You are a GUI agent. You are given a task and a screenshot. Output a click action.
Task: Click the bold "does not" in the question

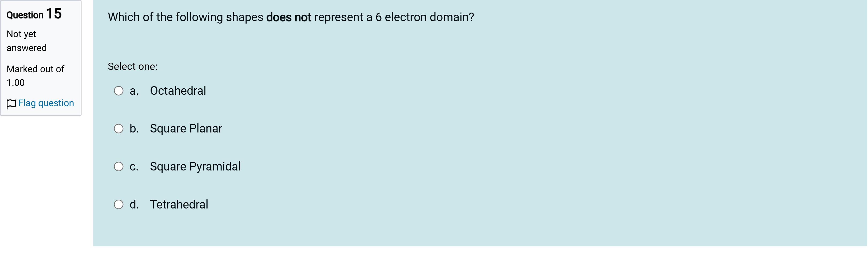point(289,17)
